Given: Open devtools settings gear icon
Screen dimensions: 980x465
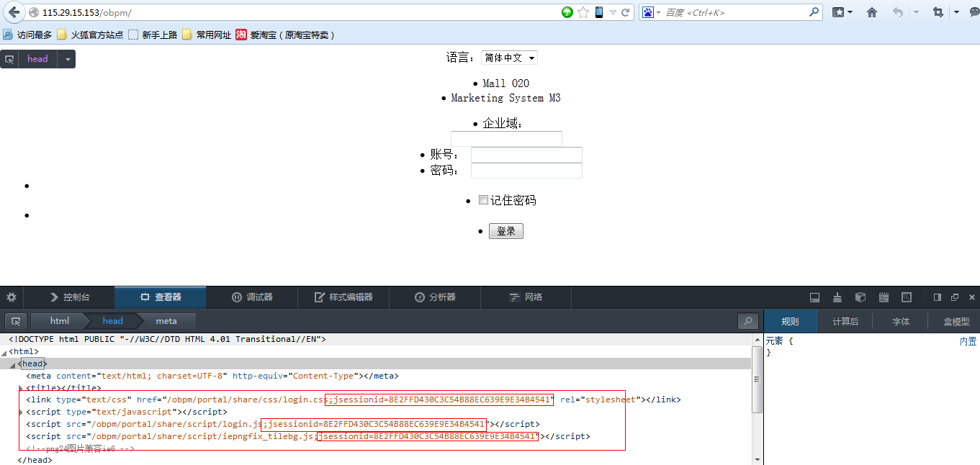Looking at the screenshot, I should pos(12,297).
